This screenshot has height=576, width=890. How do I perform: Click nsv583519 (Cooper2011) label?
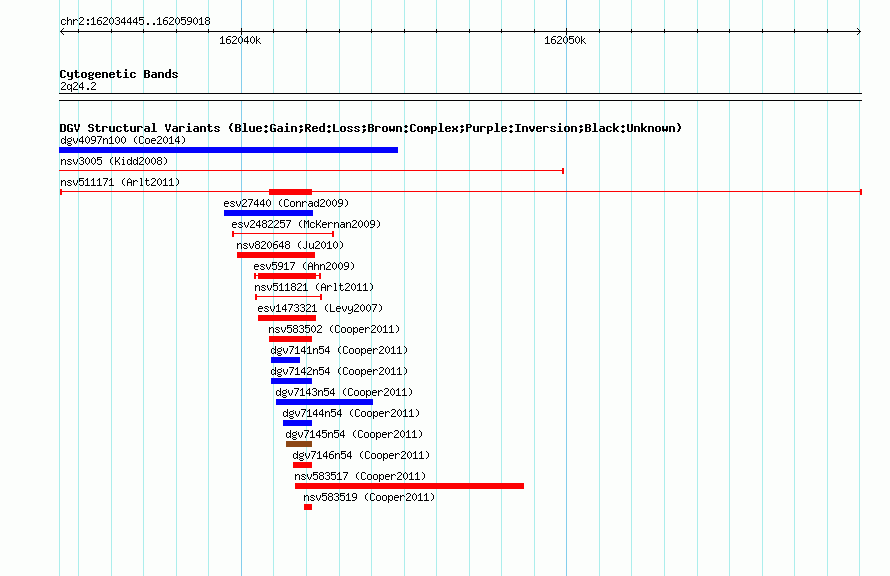[x=370, y=497]
